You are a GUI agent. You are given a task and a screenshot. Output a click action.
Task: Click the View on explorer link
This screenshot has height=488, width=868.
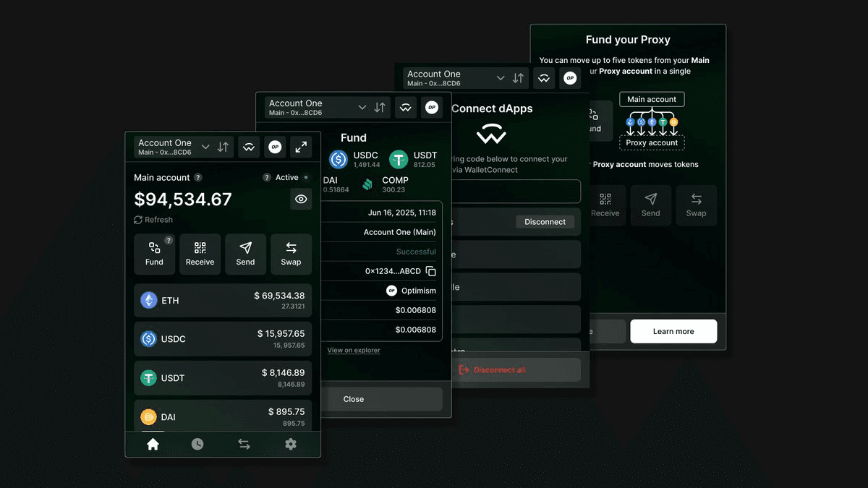tap(353, 350)
